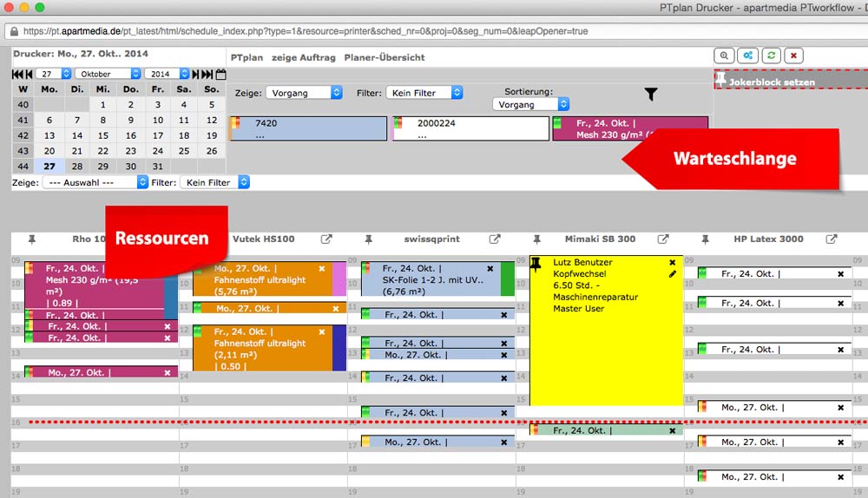Viewport: 868px width, 498px height.
Task: Remove Mo., 27. Okt. job at 17 in swissqprint
Action: [x=504, y=442]
